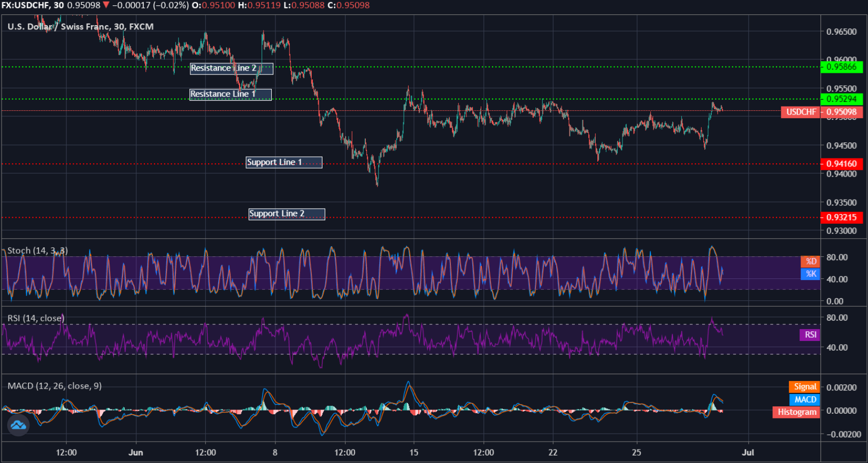
Task: Click the 0.94160 red price tag
Action: (x=841, y=164)
